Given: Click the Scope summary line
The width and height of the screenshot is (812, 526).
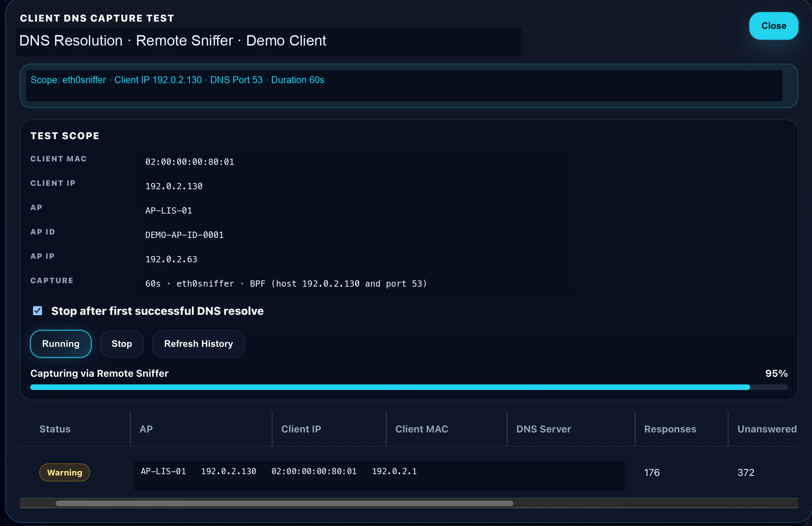Looking at the screenshot, I should pyautogui.click(x=177, y=80).
